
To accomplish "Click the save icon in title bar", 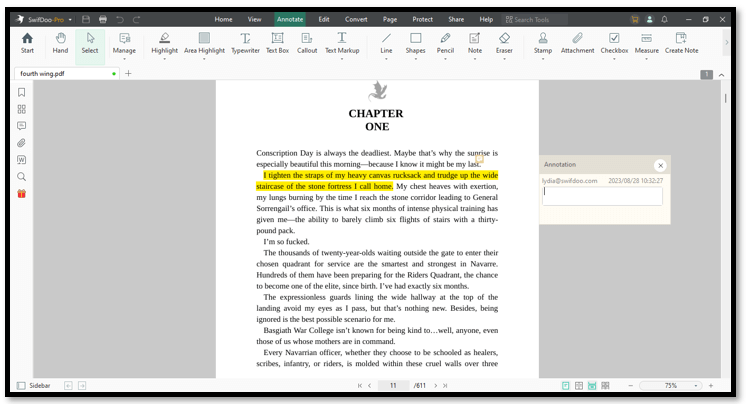I will [x=86, y=19].
